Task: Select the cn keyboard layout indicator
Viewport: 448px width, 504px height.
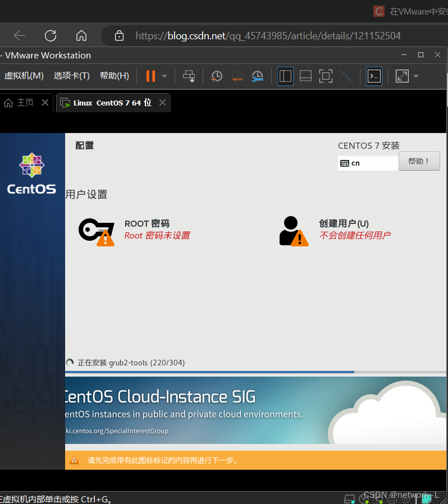Action: [368, 163]
